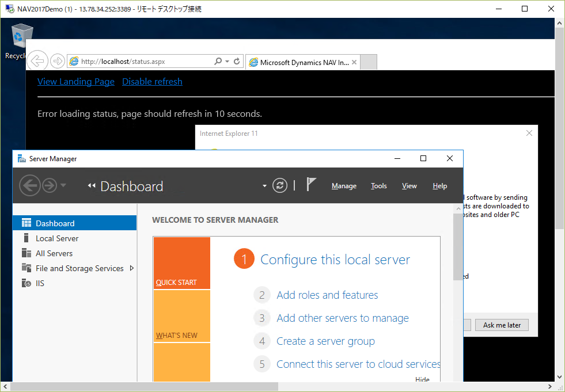Select File and Storage Services in sidebar
The height and width of the screenshot is (392, 565).
75,268
